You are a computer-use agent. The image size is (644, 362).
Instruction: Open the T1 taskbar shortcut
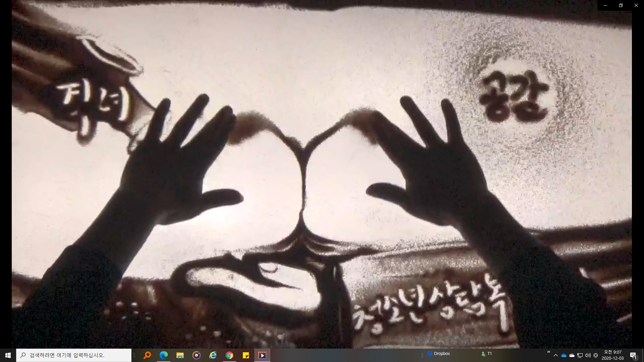tap(486, 354)
